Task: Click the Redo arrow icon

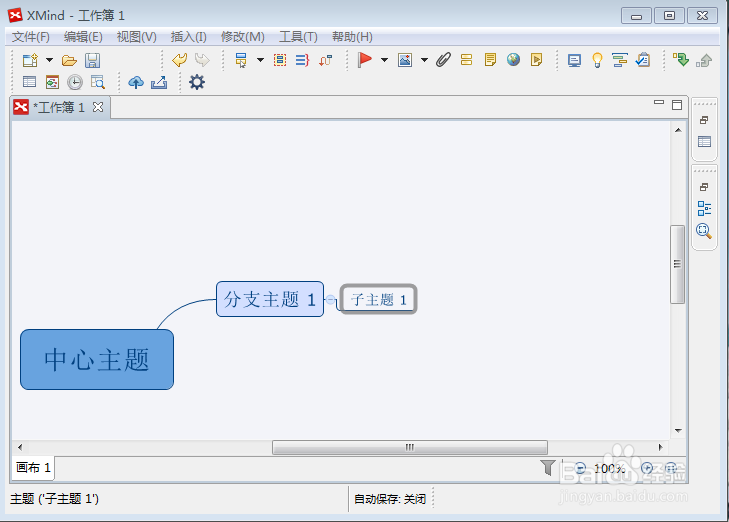Action: (202, 59)
